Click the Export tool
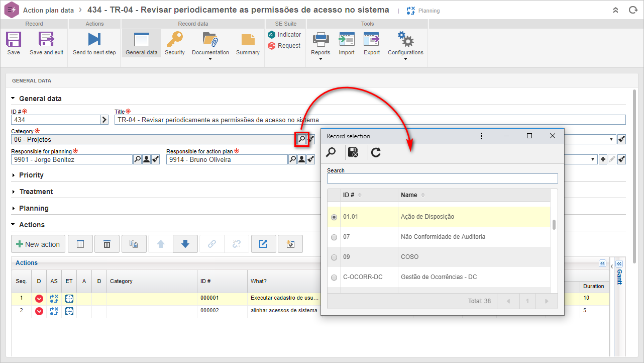Viewport: 644px width, 363px height. click(x=372, y=43)
